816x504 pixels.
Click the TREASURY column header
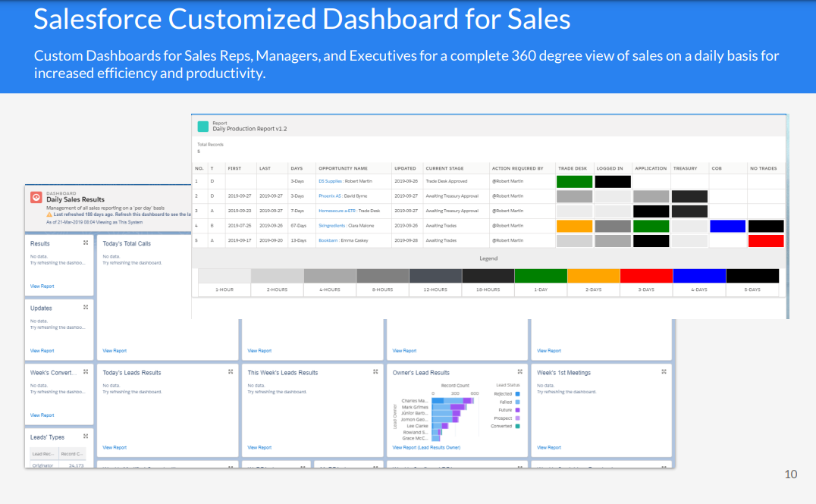coord(685,168)
